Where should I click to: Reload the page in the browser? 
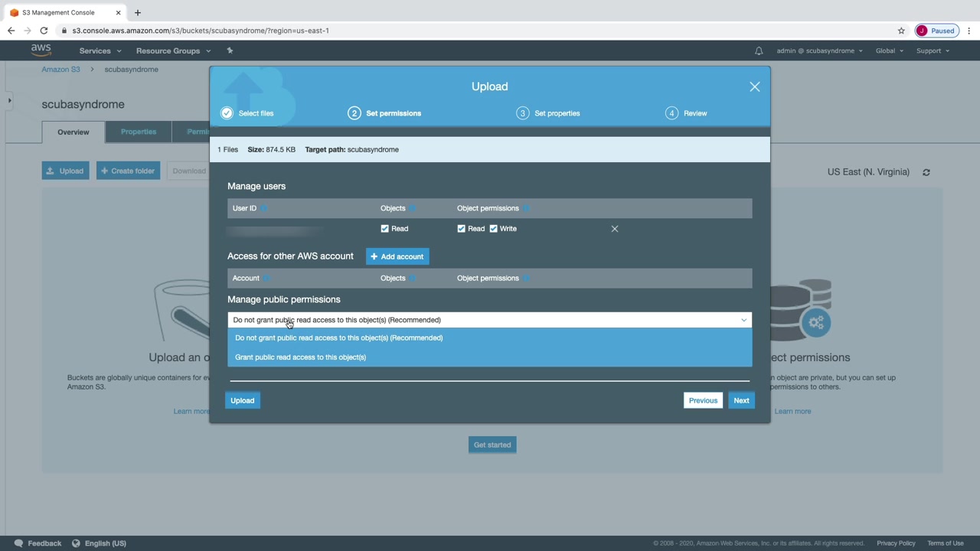coord(44,31)
